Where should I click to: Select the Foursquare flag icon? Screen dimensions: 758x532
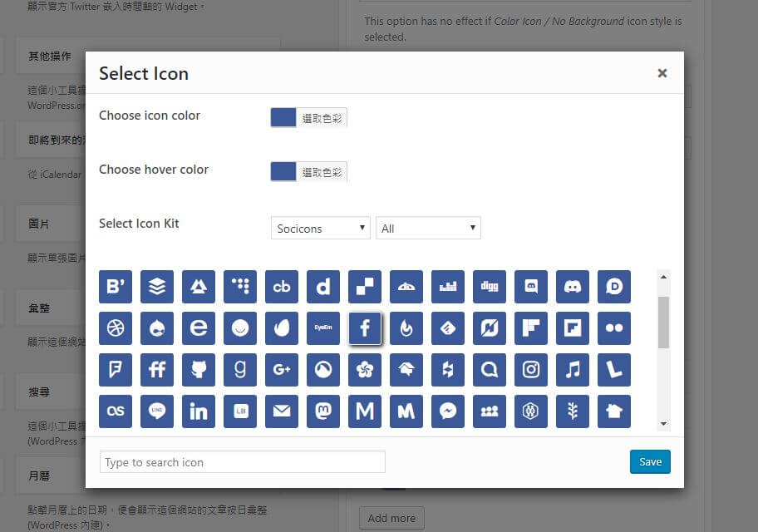pyautogui.click(x=116, y=370)
